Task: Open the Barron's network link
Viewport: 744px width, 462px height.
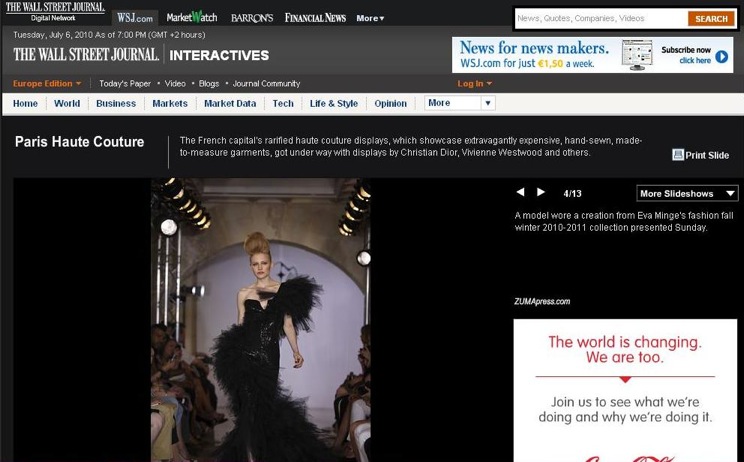Action: pyautogui.click(x=251, y=18)
